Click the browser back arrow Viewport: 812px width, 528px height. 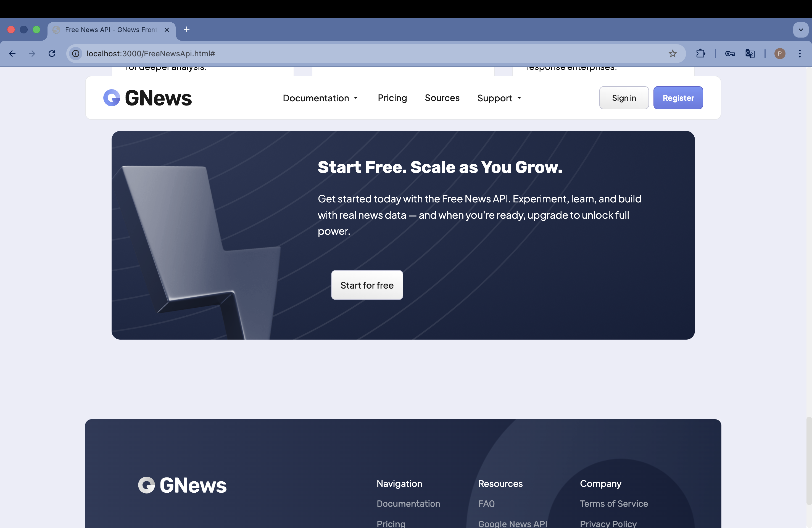12,54
